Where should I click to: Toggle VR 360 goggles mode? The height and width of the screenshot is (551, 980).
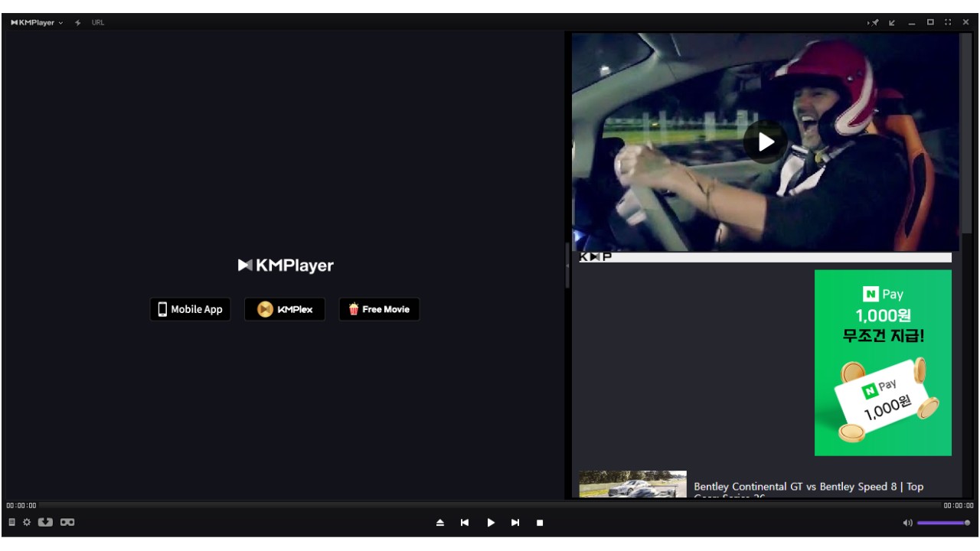(x=67, y=522)
